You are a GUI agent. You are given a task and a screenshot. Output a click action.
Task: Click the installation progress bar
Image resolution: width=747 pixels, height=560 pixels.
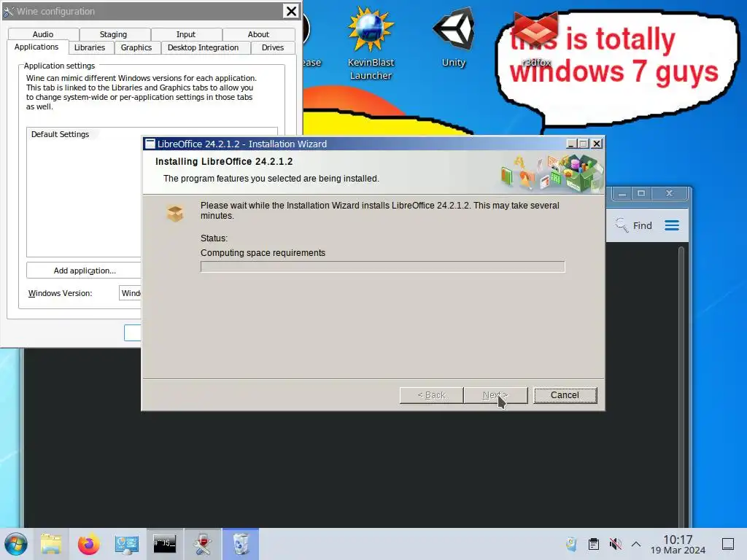pyautogui.click(x=382, y=267)
